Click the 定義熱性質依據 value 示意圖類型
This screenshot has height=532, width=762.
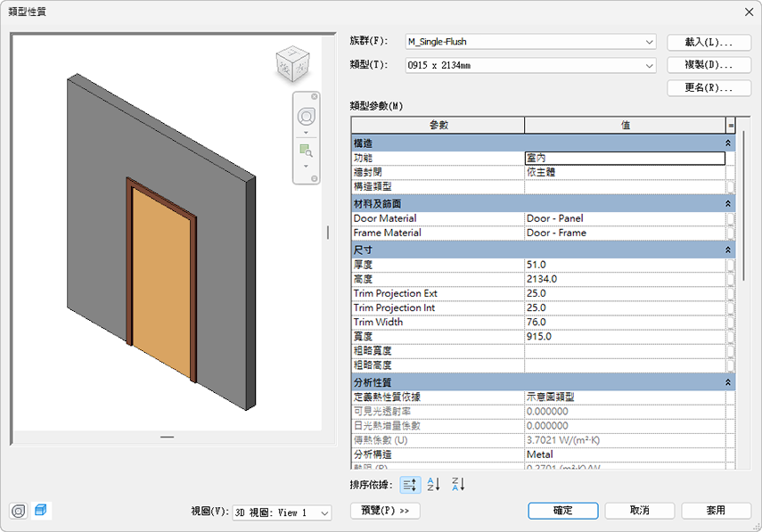tap(625, 397)
